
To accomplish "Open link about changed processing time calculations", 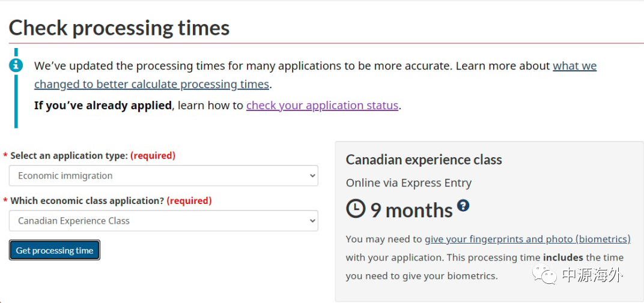I will tap(151, 84).
